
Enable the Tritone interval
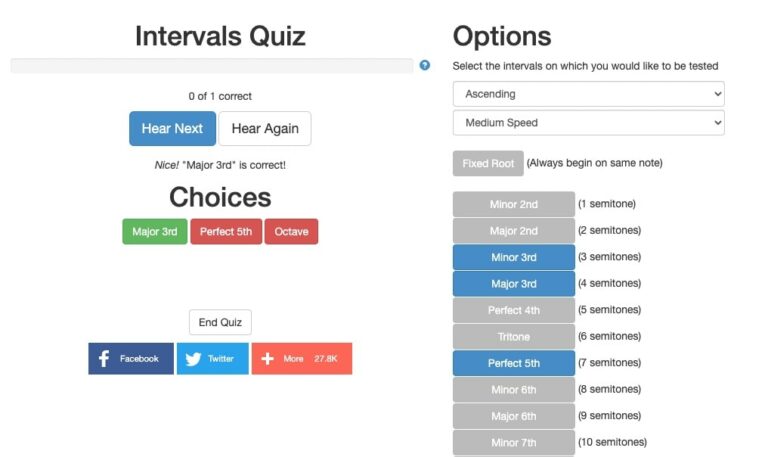(513, 337)
